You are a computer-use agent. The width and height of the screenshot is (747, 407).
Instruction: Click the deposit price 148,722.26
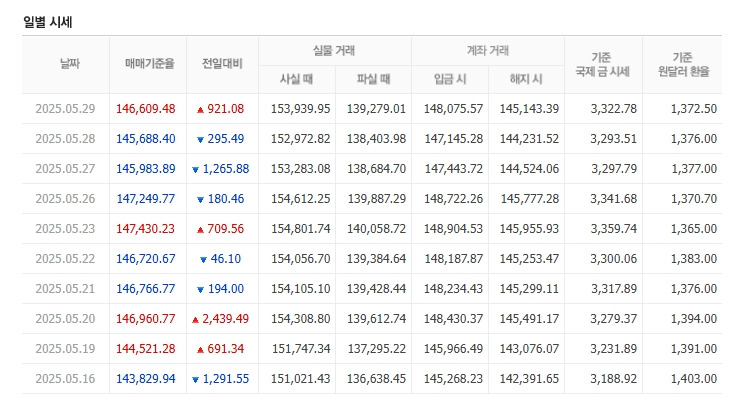coord(454,199)
